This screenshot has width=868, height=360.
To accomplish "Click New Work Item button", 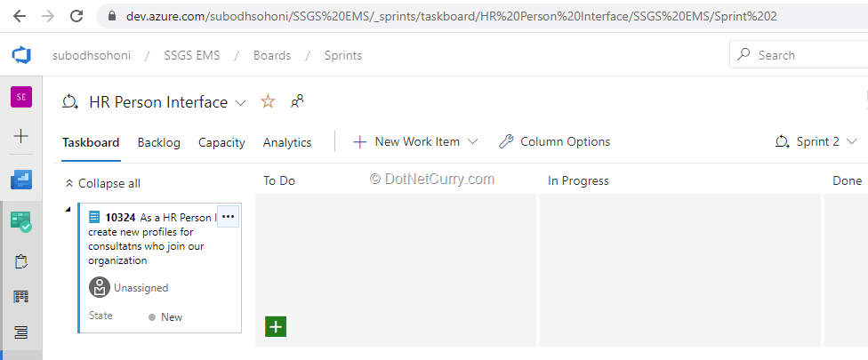I will (x=415, y=141).
